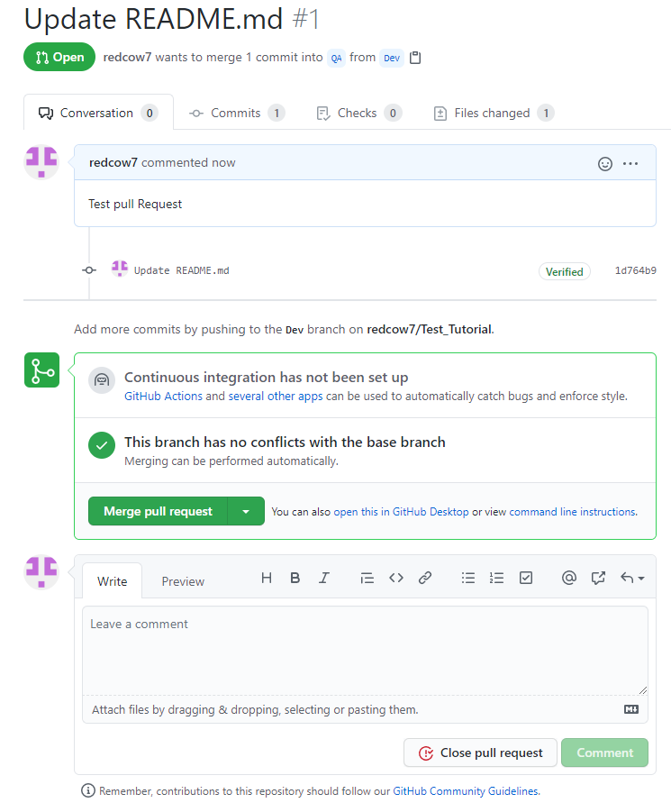Insert code formatting icon

[x=396, y=578]
